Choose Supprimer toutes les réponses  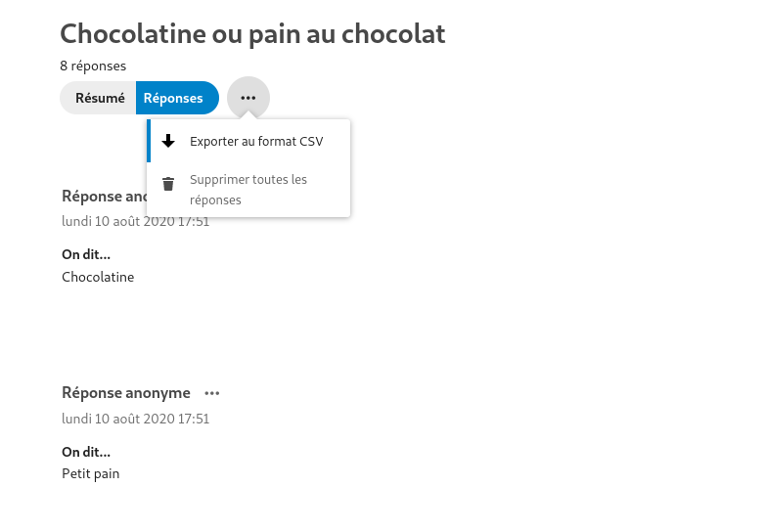[248, 190]
